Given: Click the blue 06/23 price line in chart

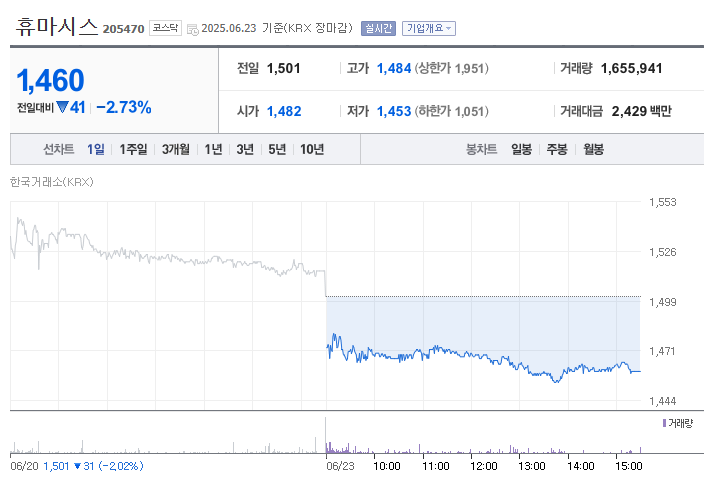Looking at the screenshot, I should tap(483, 357).
